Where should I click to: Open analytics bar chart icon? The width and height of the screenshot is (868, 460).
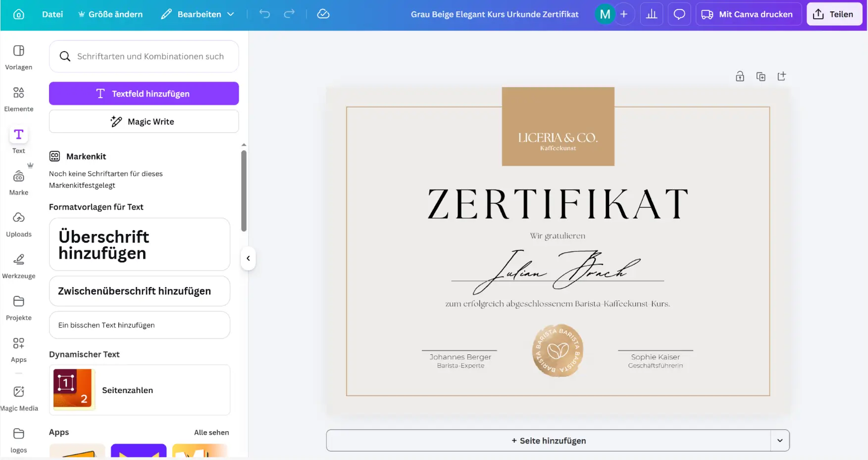pos(652,14)
